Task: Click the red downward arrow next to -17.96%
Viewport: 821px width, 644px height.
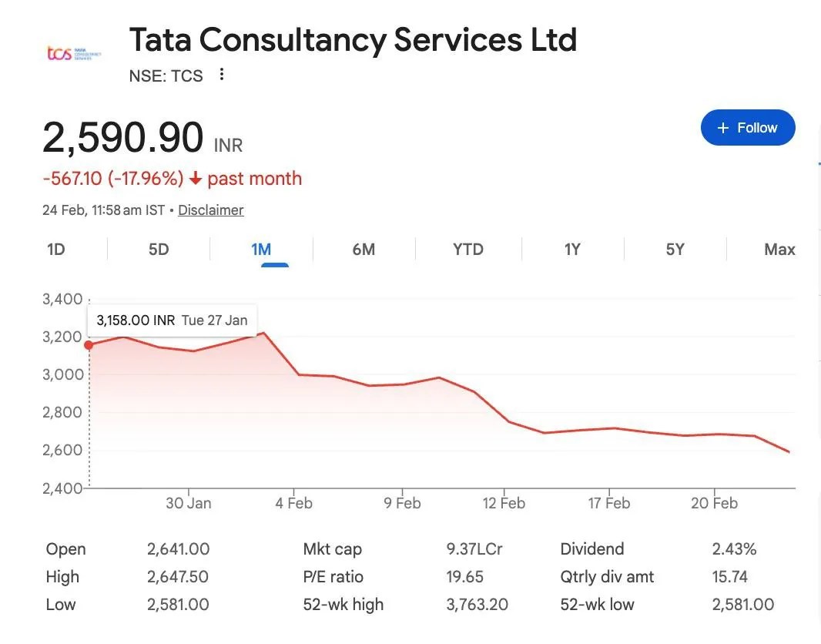Action: 196,178
